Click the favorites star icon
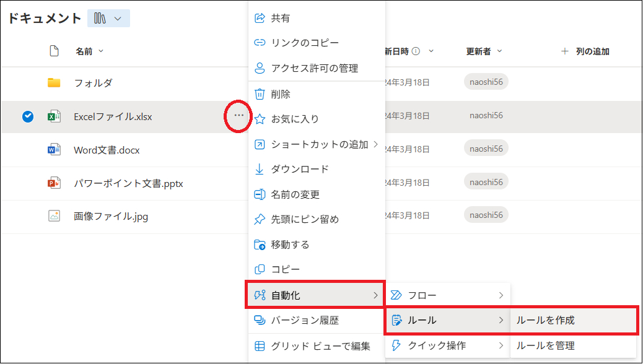Image resolution: width=643 pixels, height=364 pixels. point(260,119)
